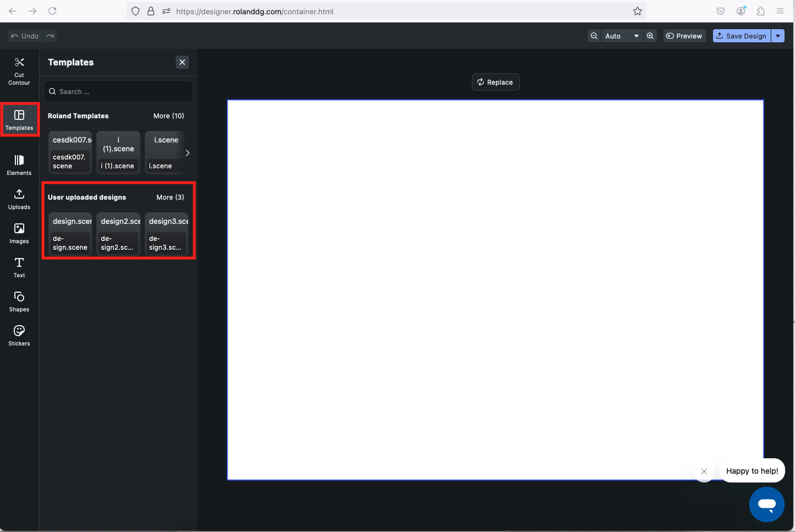
Task: Load the design2.scene user design
Action: (118, 234)
